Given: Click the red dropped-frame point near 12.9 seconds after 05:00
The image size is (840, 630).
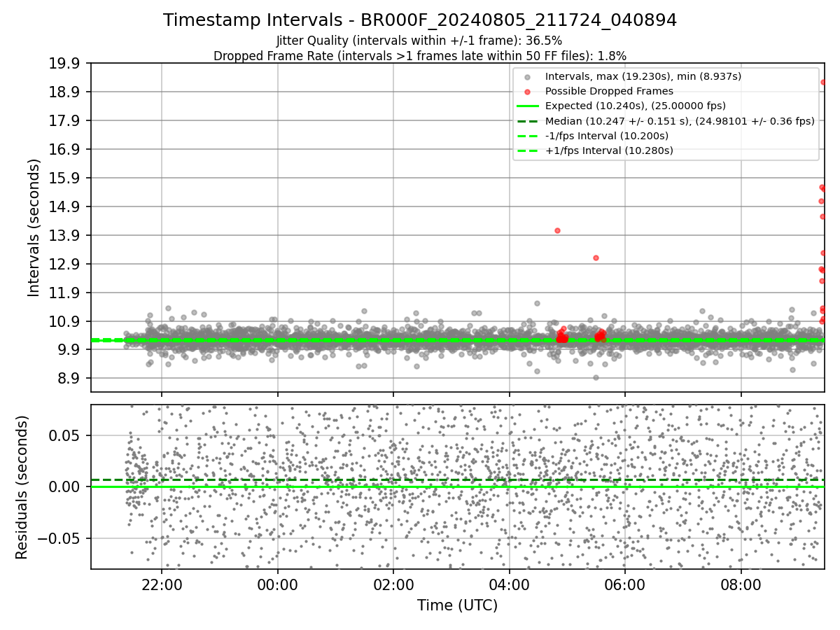Looking at the screenshot, I should [596, 258].
